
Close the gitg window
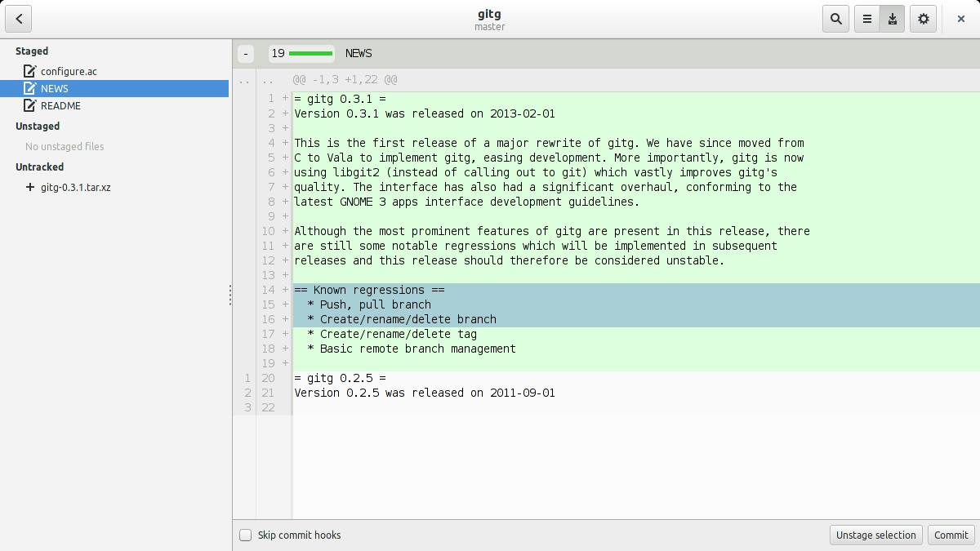[961, 19]
